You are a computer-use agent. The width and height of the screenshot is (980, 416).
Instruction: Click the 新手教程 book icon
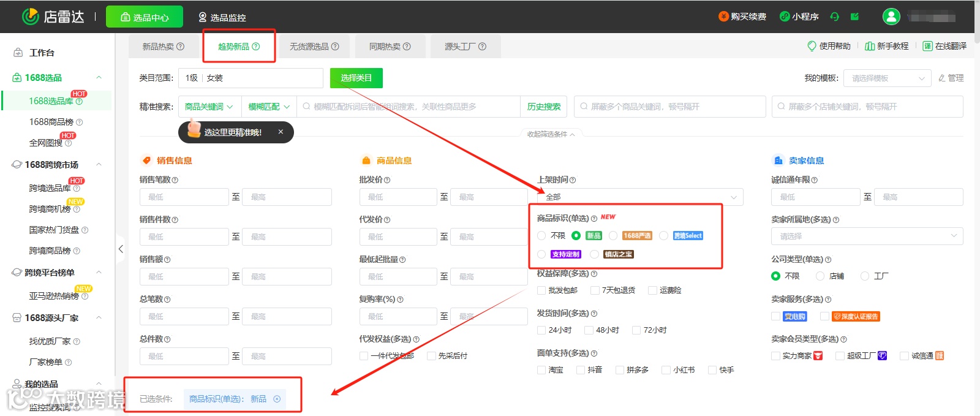coord(869,46)
